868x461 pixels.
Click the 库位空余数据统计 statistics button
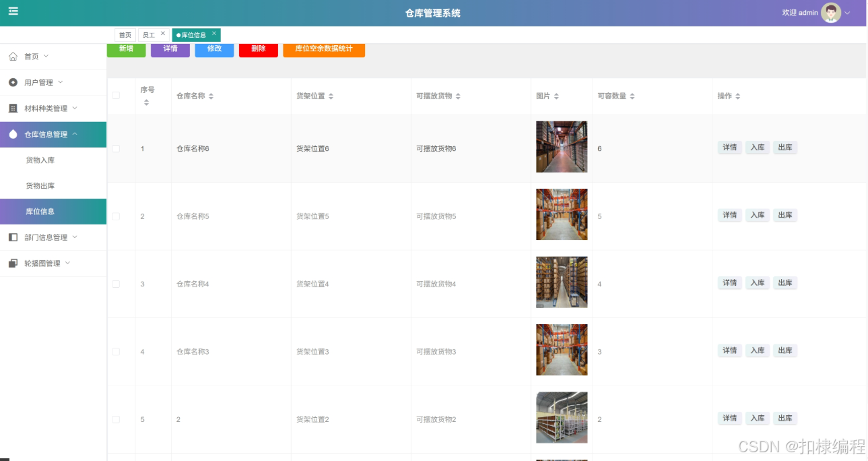[x=324, y=49]
